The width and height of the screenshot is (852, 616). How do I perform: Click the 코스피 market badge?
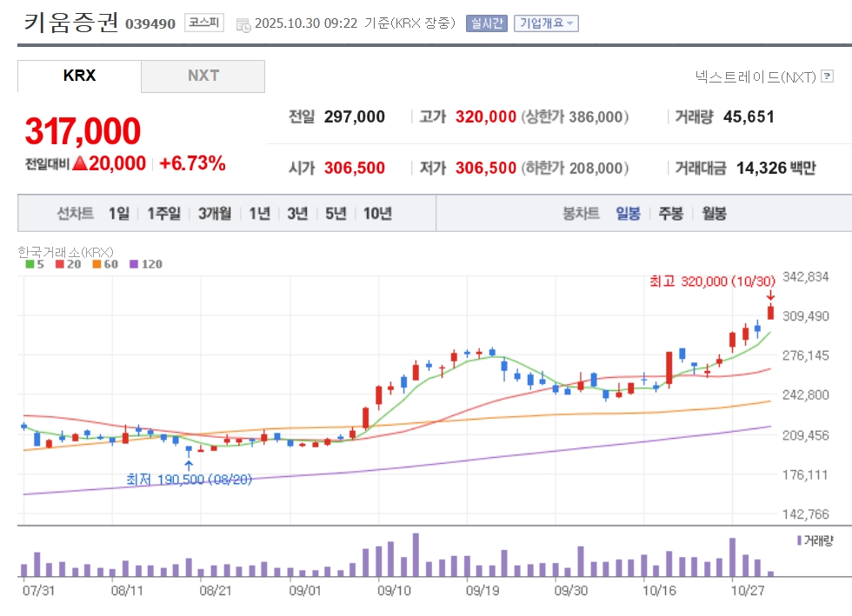pyautogui.click(x=203, y=23)
